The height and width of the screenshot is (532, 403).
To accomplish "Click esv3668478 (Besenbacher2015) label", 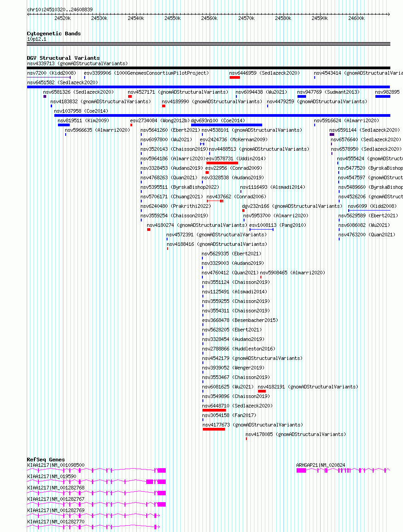I will pos(240,320).
